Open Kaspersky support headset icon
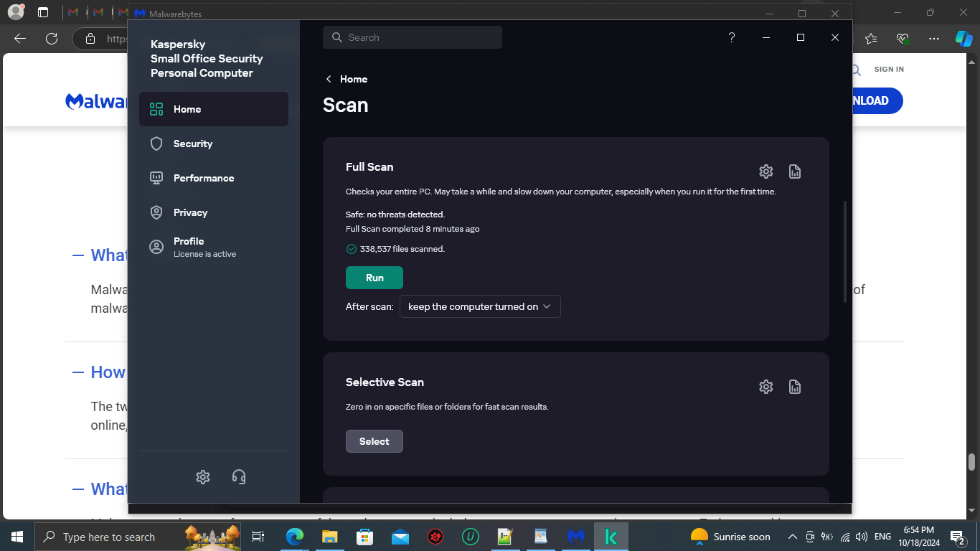980x551 pixels. [x=239, y=477]
